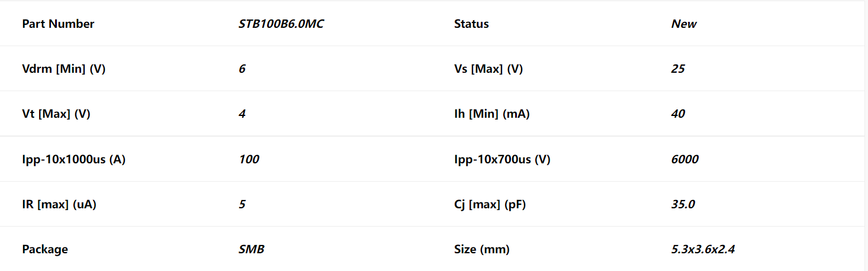Select the part number value STB100B6.0MC
This screenshot has height=271, width=868.
(x=281, y=24)
